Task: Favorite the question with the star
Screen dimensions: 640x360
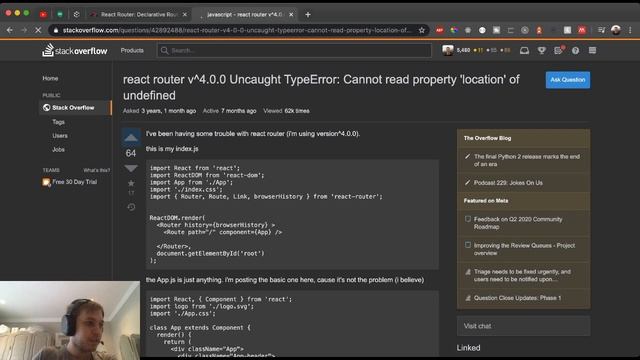Action: click(131, 183)
